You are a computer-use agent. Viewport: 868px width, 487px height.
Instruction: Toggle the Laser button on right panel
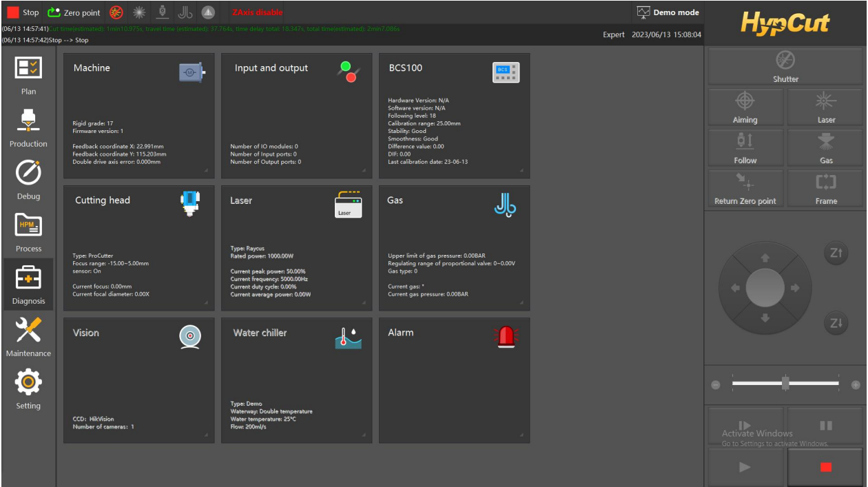point(825,107)
